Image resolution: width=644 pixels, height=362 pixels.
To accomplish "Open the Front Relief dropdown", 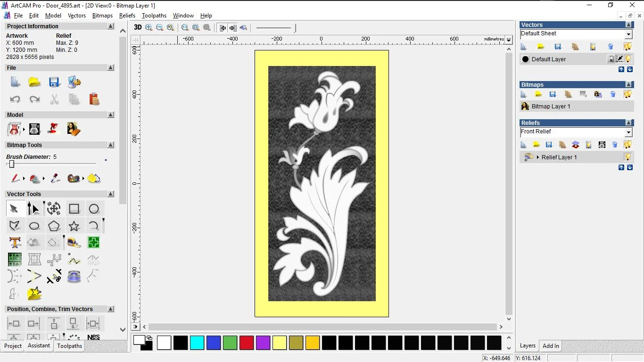I will pyautogui.click(x=628, y=132).
